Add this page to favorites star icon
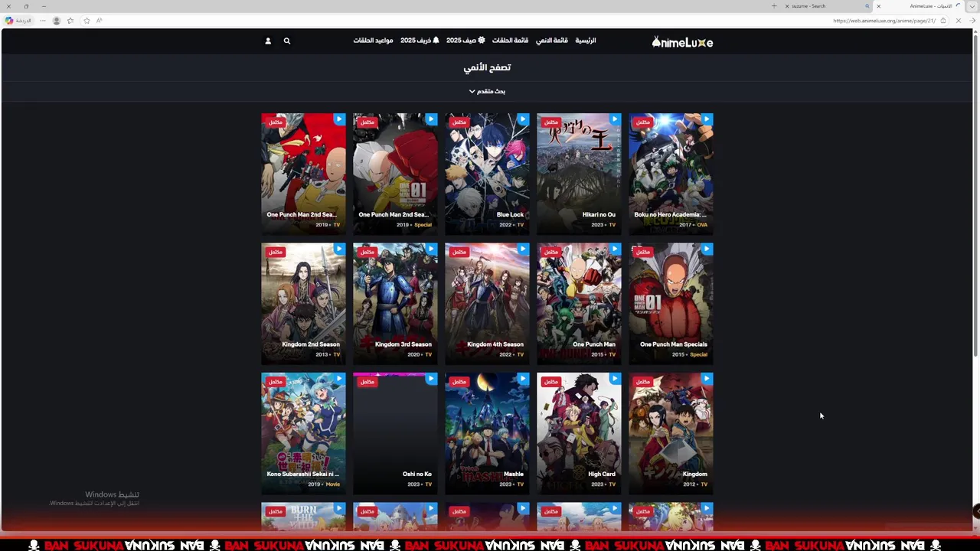Screen dimensions: 980x551 pos(87,21)
